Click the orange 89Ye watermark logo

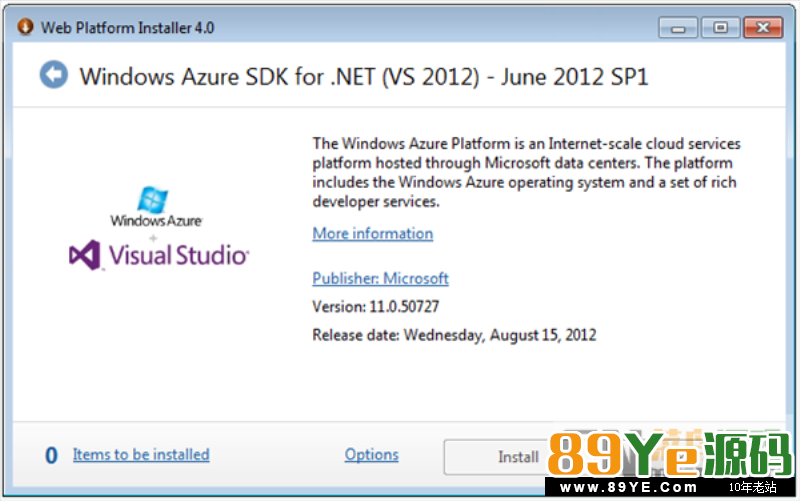point(669,454)
